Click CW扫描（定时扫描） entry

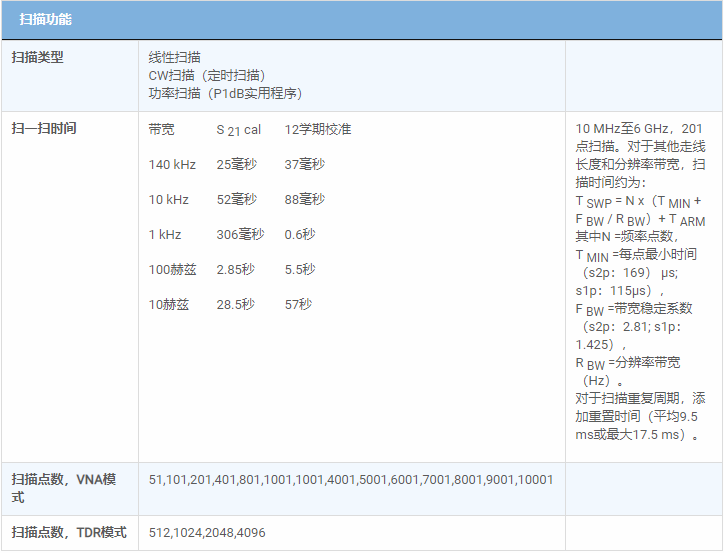207,75
